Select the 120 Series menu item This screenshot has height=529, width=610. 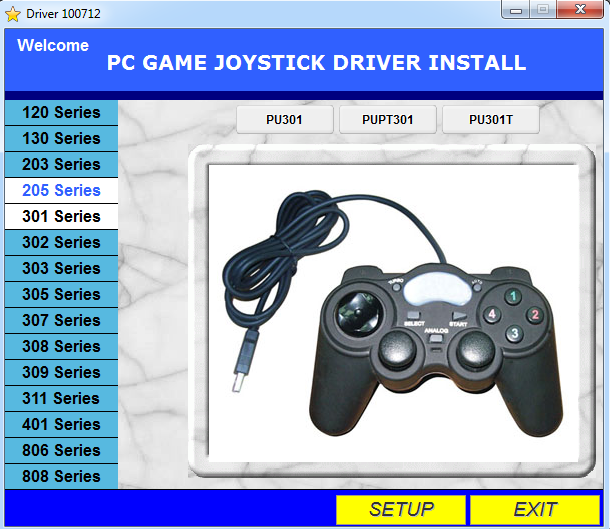[x=61, y=112]
